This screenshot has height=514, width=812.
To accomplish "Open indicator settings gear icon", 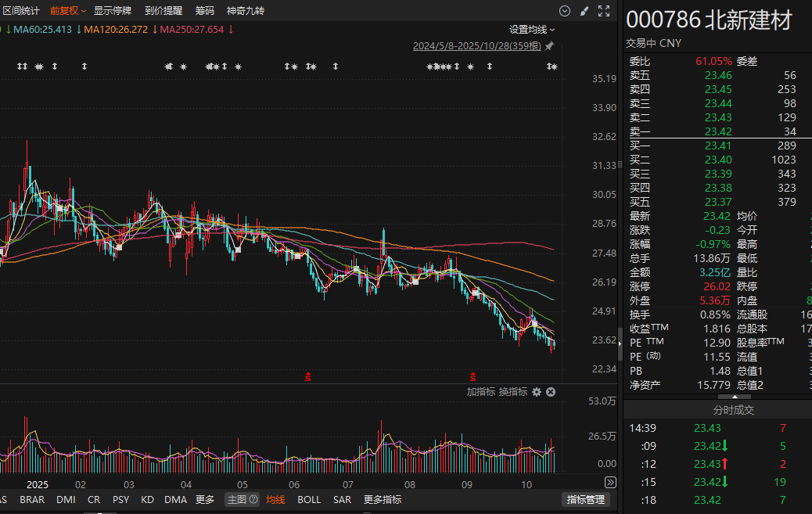I will [537, 392].
